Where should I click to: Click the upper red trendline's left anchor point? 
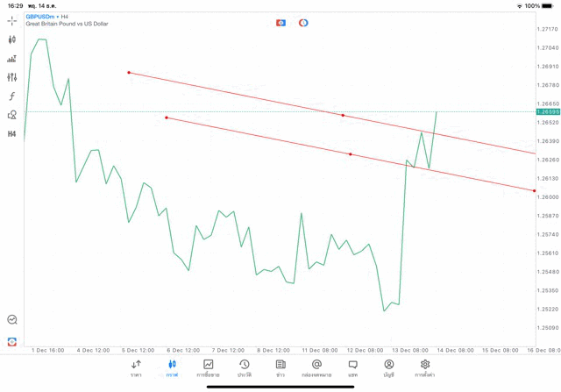129,72
